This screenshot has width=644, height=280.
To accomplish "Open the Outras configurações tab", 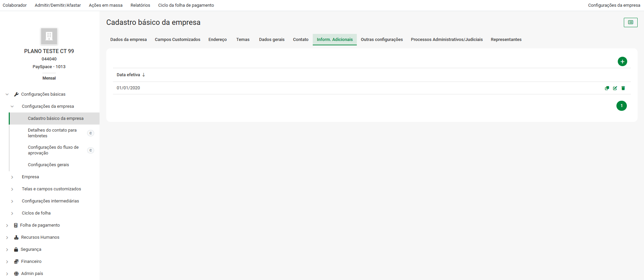I will click(382, 40).
